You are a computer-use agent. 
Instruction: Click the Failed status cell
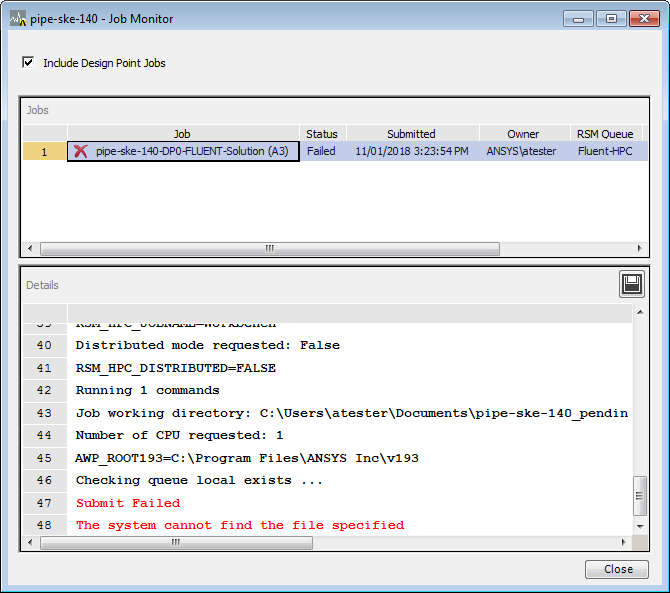[x=321, y=151]
